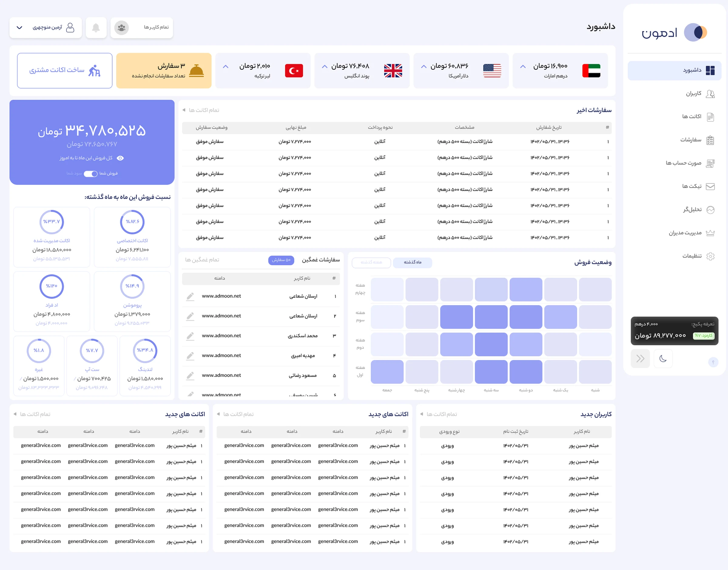Expand the درهم امارات rate chevron
Image resolution: width=728 pixels, height=570 pixels.
[523, 66]
